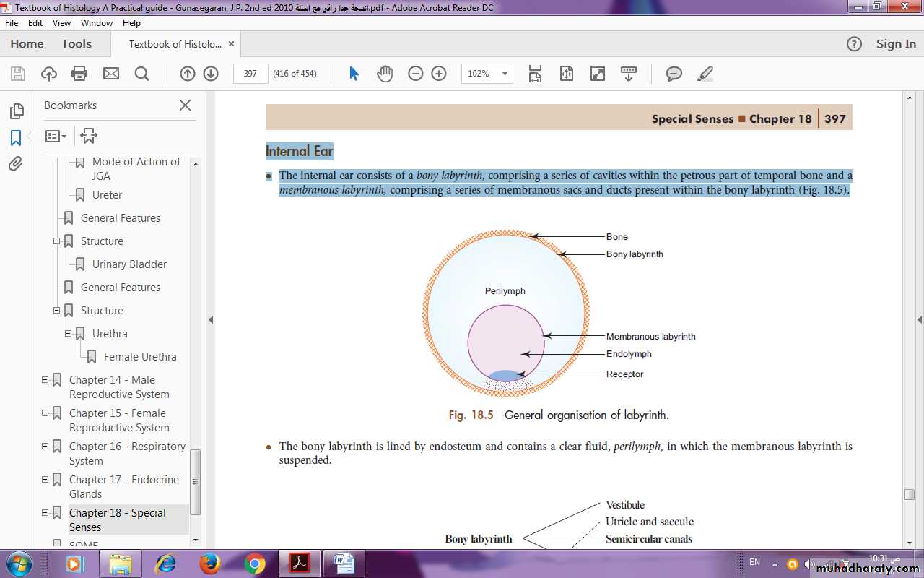Open the zoom level 102% dropdown

pyautogui.click(x=504, y=73)
